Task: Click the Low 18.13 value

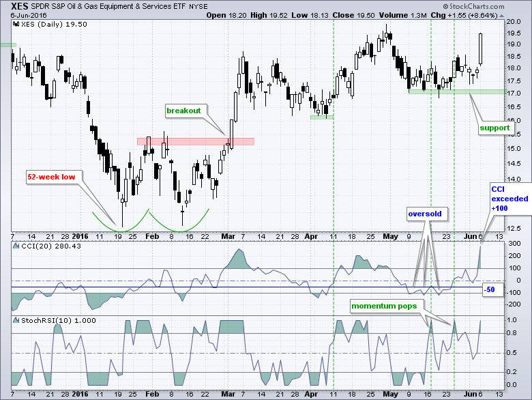Action: pyautogui.click(x=310, y=15)
